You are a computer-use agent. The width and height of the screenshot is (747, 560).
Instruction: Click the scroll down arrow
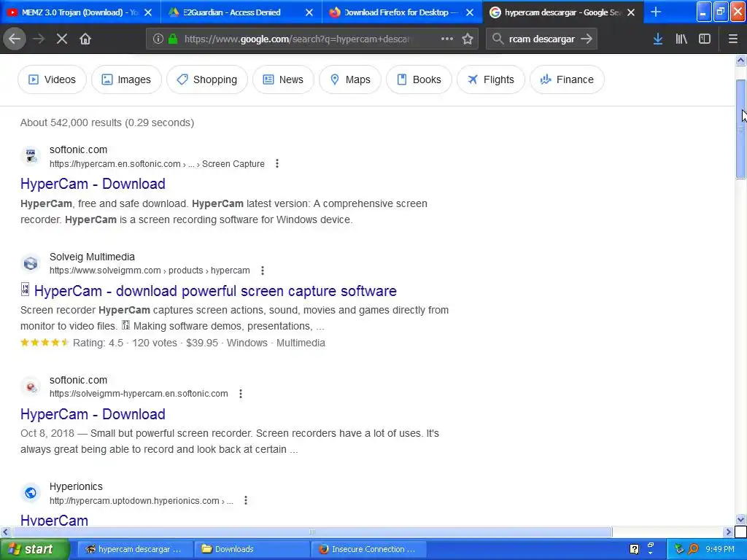[740, 519]
